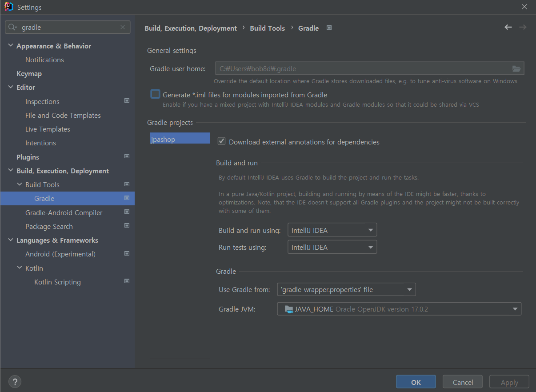Uncheck Download external annotations for dependencies

click(x=221, y=141)
